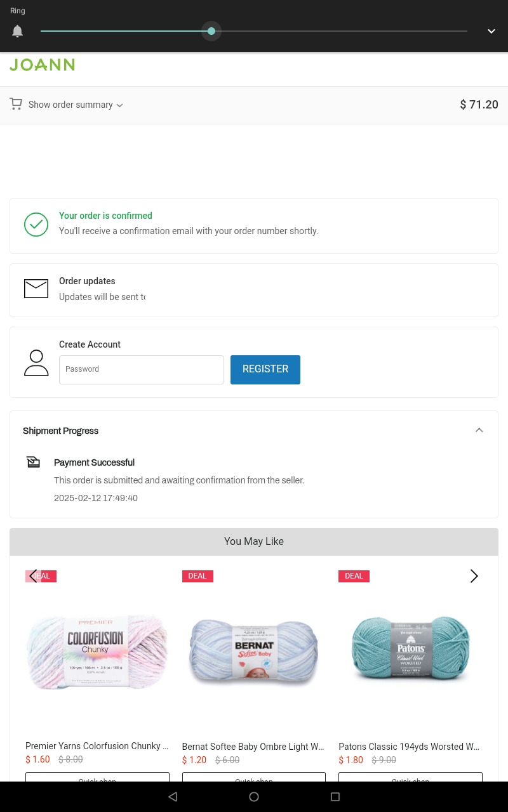Expand the volume panel dropdown arrow

tap(491, 31)
